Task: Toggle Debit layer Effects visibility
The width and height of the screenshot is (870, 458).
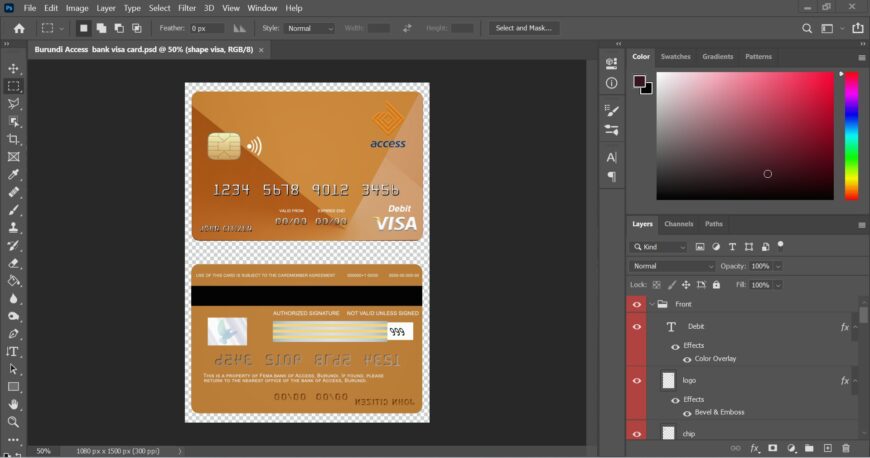Action: 675,346
